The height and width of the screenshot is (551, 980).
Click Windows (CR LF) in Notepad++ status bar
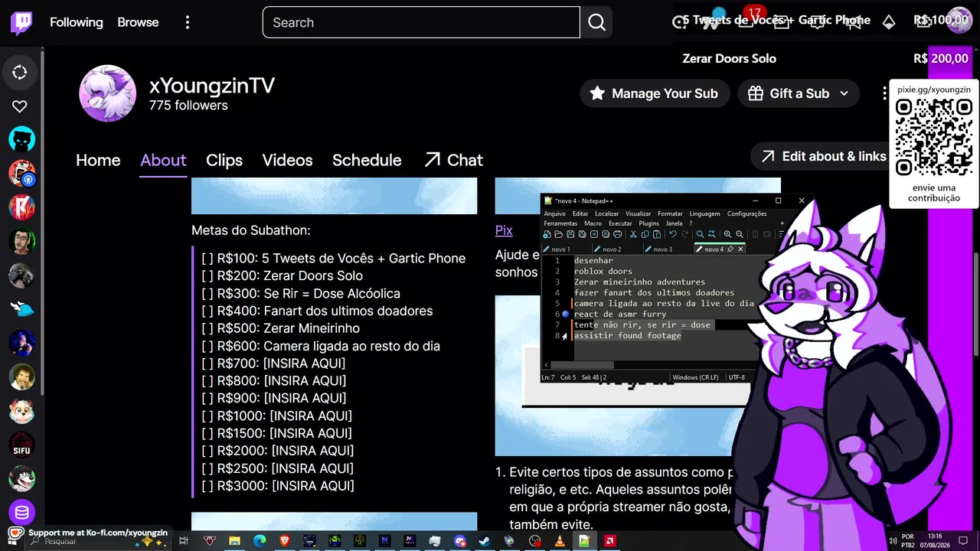pos(696,377)
